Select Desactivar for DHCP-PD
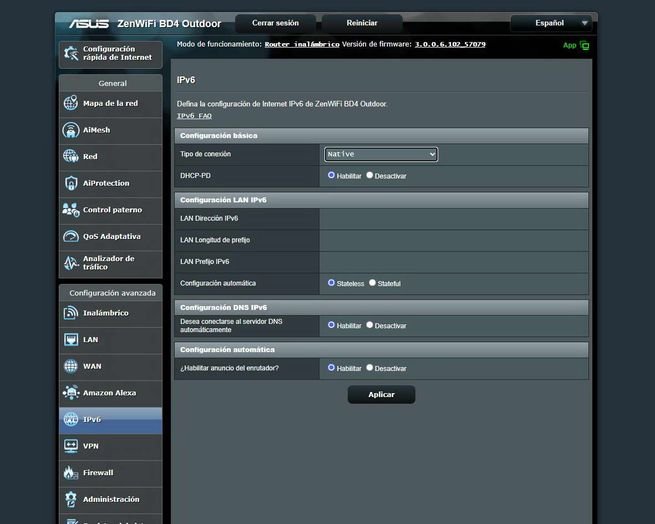 click(x=370, y=175)
